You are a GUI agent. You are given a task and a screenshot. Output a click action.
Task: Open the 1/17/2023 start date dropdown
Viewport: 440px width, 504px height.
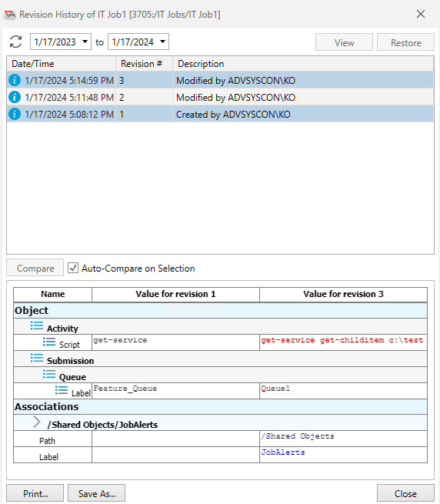pos(85,42)
